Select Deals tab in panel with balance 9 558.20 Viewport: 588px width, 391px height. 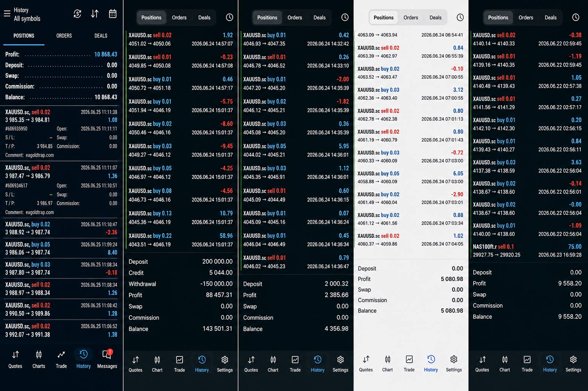[551, 18]
